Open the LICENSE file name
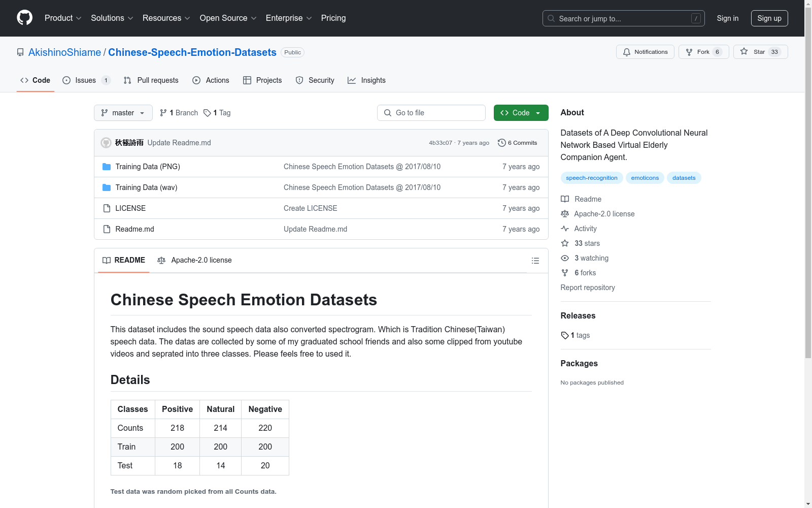The image size is (812, 508). point(130,208)
